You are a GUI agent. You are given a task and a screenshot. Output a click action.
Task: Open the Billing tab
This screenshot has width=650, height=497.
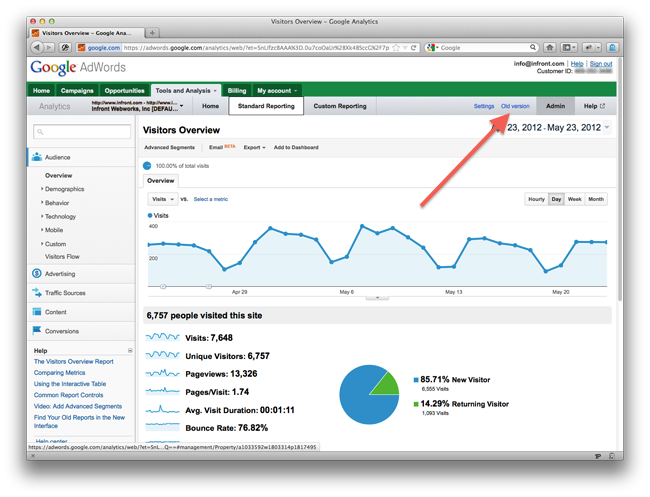(x=237, y=91)
